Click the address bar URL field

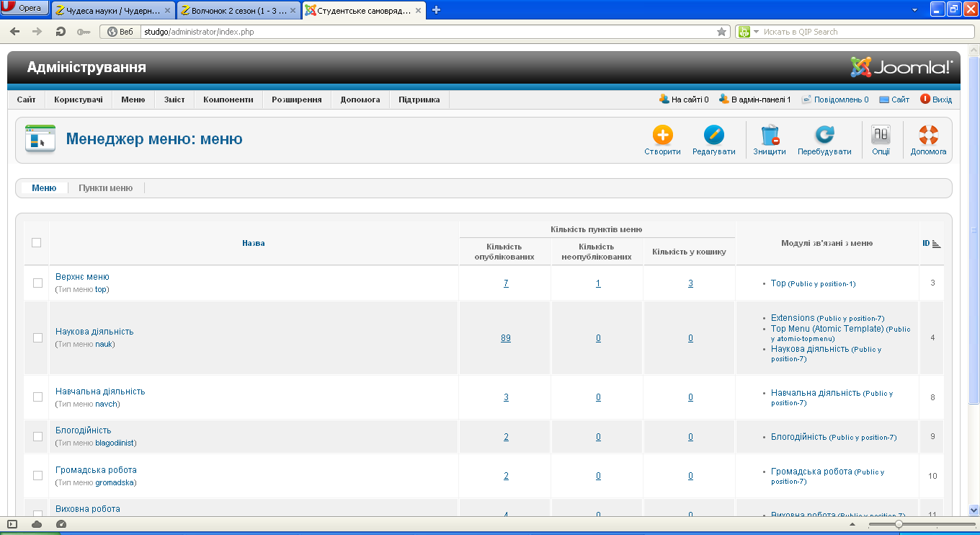(x=428, y=32)
